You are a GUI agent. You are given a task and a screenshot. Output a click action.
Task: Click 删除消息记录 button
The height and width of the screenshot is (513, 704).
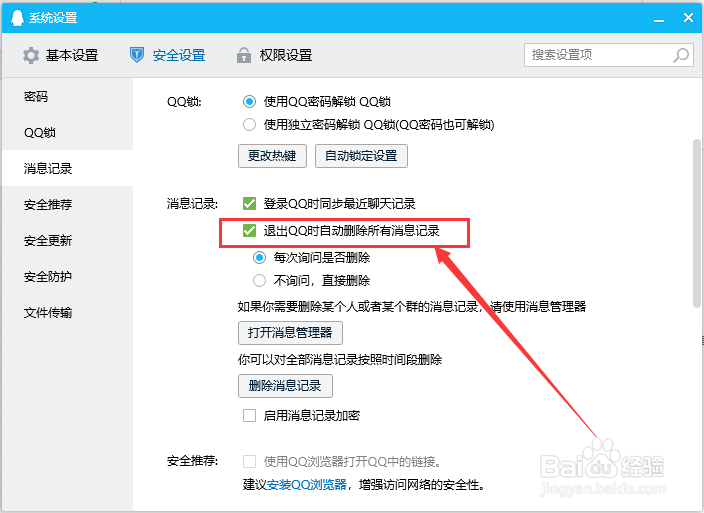285,386
